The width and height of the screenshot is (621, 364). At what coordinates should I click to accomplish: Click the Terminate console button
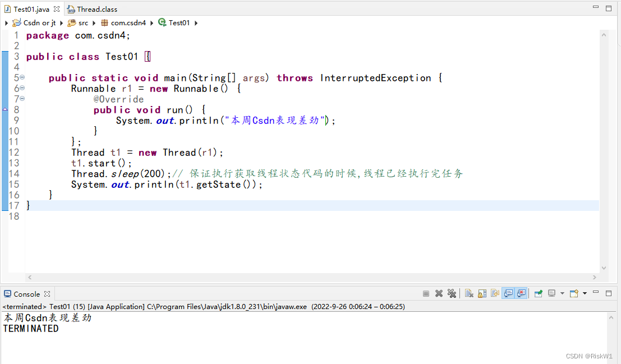(426, 293)
